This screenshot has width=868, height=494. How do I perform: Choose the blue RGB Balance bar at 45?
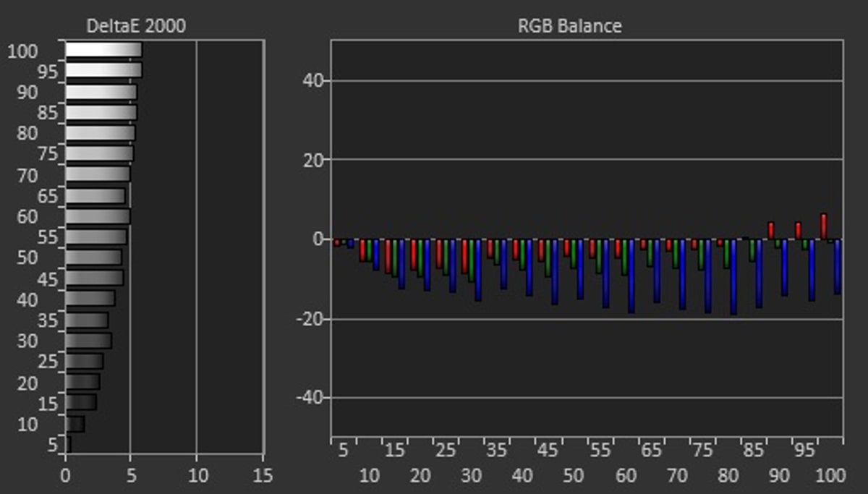tap(555, 272)
